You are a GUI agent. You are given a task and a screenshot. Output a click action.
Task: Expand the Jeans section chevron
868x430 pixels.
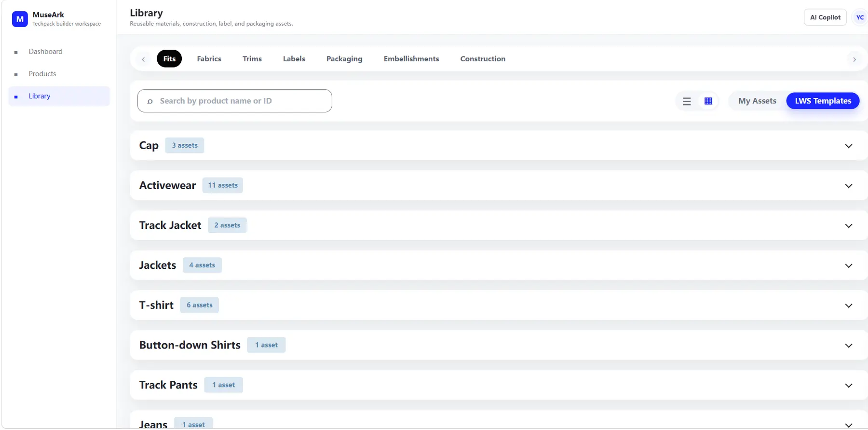click(x=849, y=425)
